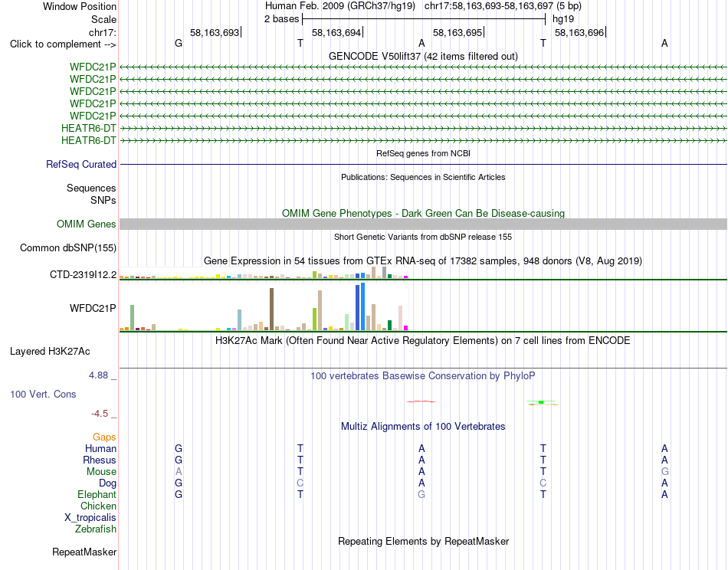
Task: Click coordinate label 58,163,693
Action: 215,32
